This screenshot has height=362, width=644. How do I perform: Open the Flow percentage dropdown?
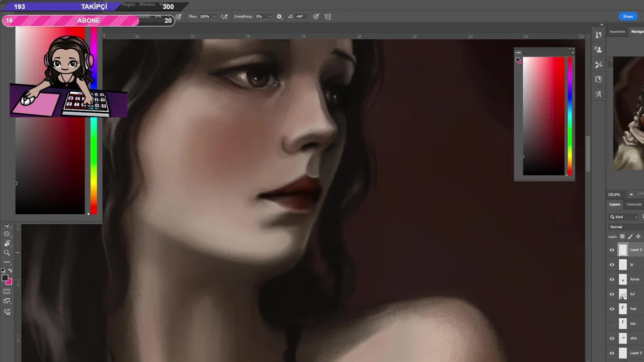(x=214, y=17)
